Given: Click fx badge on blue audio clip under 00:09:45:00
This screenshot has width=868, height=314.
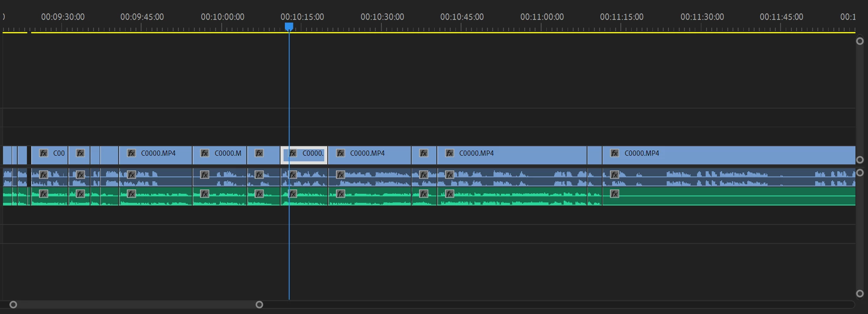Looking at the screenshot, I should pos(131,175).
